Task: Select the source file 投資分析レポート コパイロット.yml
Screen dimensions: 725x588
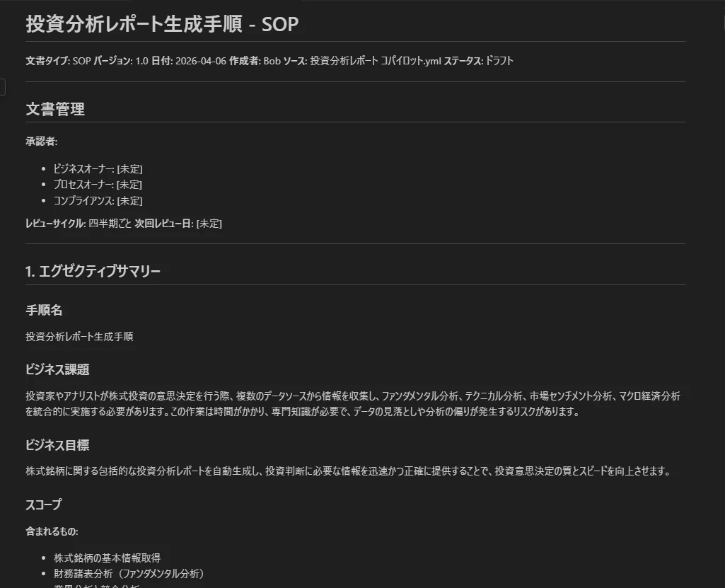Action: click(376, 61)
